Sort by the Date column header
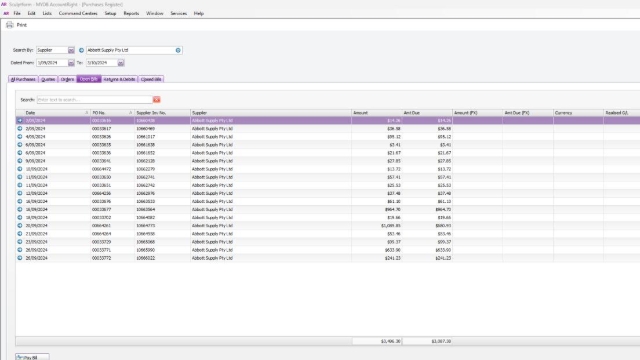 coord(57,113)
